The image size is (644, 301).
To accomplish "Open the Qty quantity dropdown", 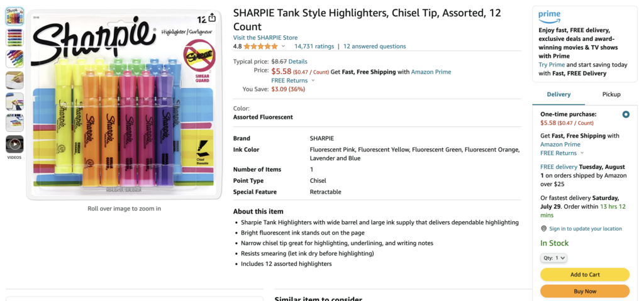I will pyautogui.click(x=553, y=258).
